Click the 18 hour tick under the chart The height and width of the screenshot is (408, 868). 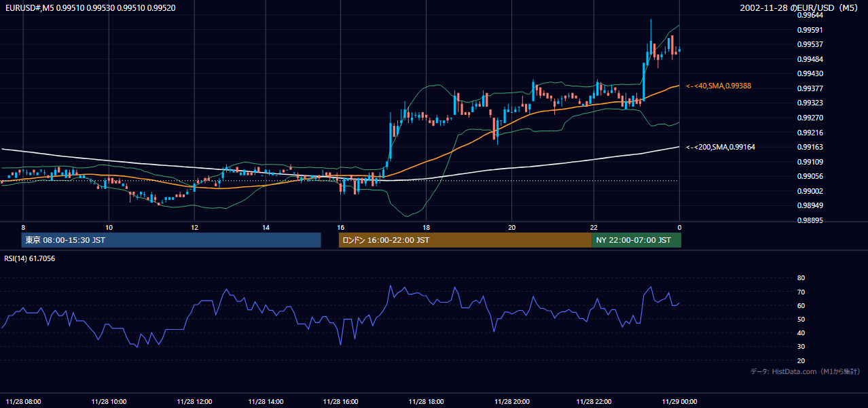click(426, 227)
